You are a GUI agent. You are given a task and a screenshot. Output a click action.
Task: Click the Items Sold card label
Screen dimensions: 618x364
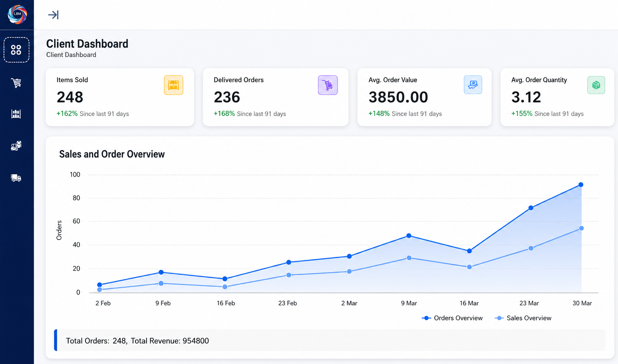click(x=72, y=80)
